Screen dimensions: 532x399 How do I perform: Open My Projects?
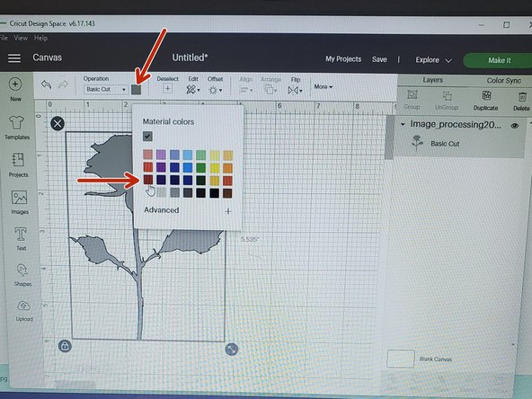(343, 59)
